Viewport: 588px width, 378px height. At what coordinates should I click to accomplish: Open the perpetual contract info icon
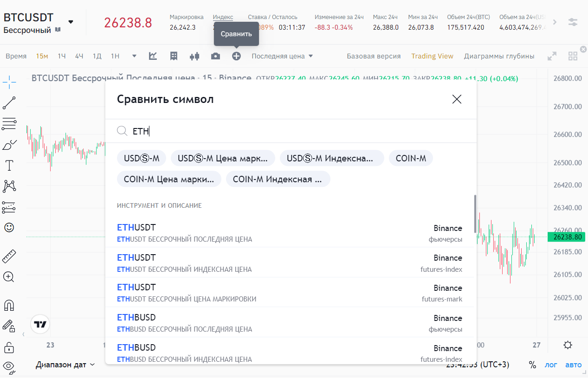[58, 30]
